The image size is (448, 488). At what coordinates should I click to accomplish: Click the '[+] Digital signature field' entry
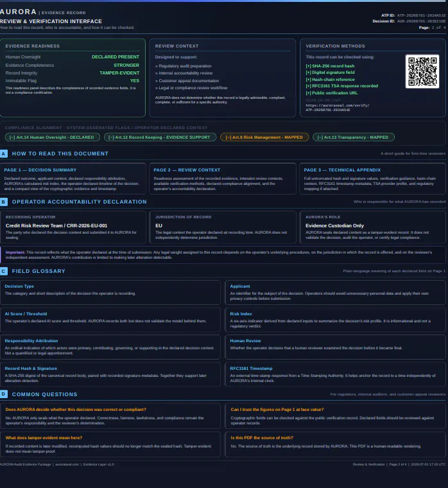330,73
